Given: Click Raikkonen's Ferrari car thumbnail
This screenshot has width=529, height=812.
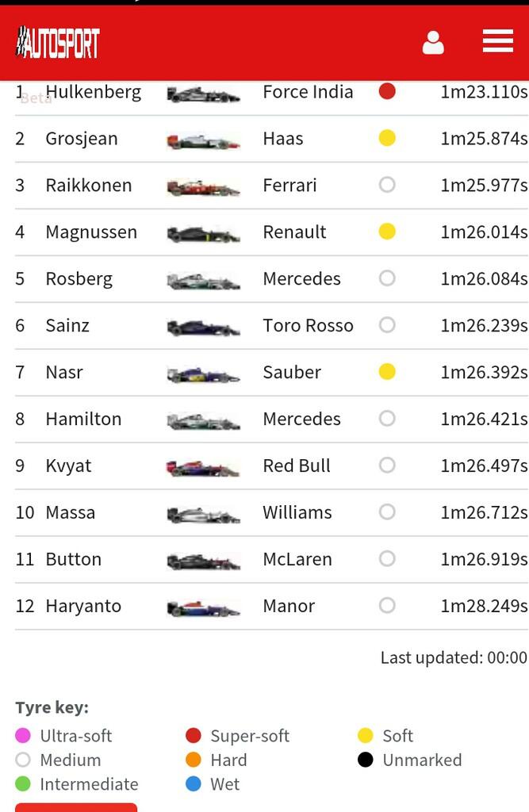Looking at the screenshot, I should (x=203, y=188).
